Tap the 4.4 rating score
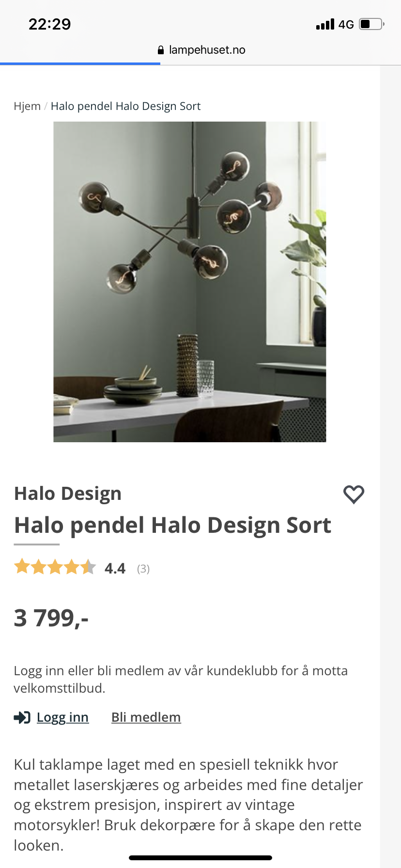This screenshot has width=401, height=868. [115, 568]
